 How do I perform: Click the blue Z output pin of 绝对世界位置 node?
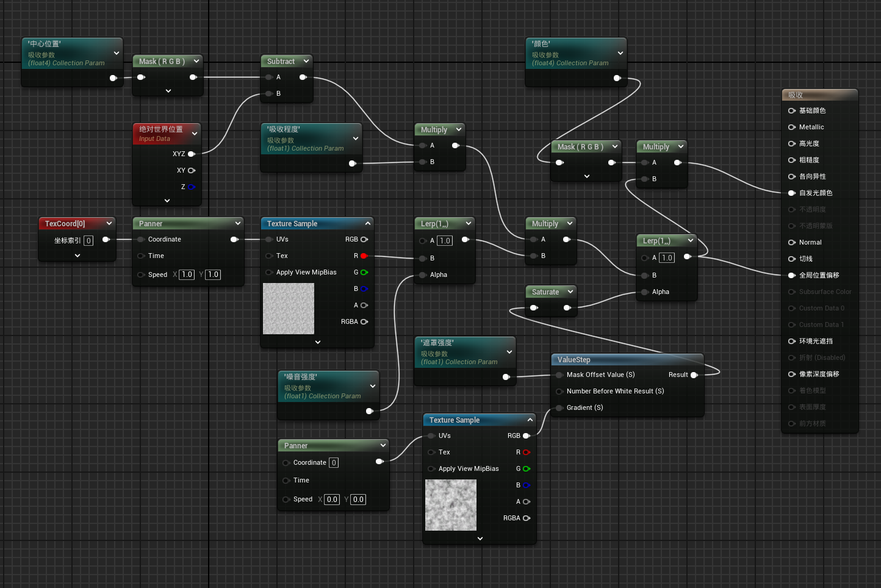(x=191, y=187)
